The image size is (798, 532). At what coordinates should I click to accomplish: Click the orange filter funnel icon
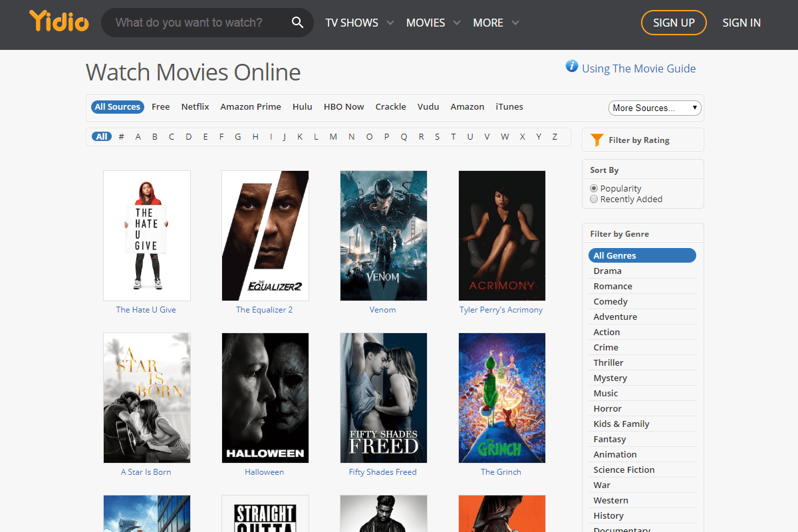coord(597,140)
